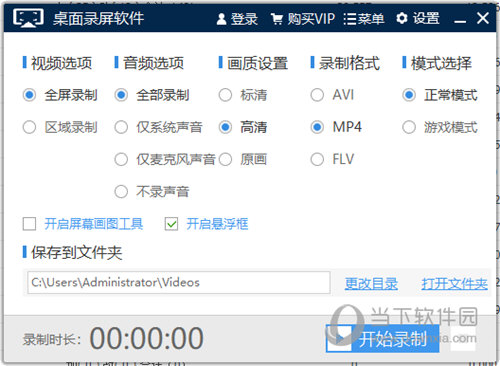This screenshot has height=366, width=500.
Task: Select 正常模式 normal mode
Action: (x=440, y=95)
